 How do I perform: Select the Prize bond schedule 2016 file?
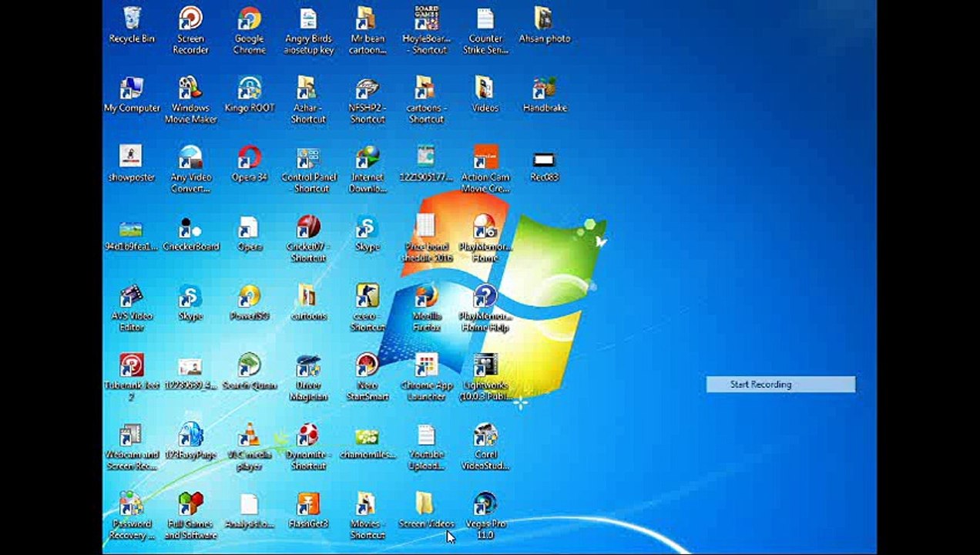point(426,238)
